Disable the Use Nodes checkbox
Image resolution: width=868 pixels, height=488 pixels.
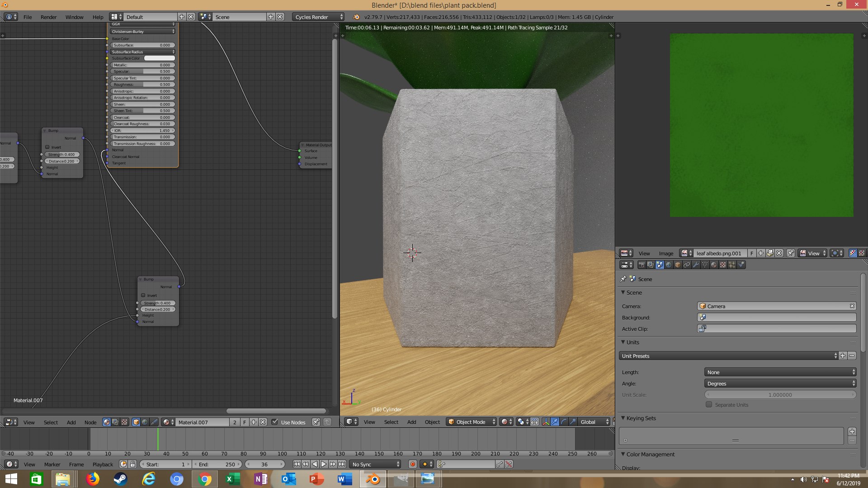(274, 422)
